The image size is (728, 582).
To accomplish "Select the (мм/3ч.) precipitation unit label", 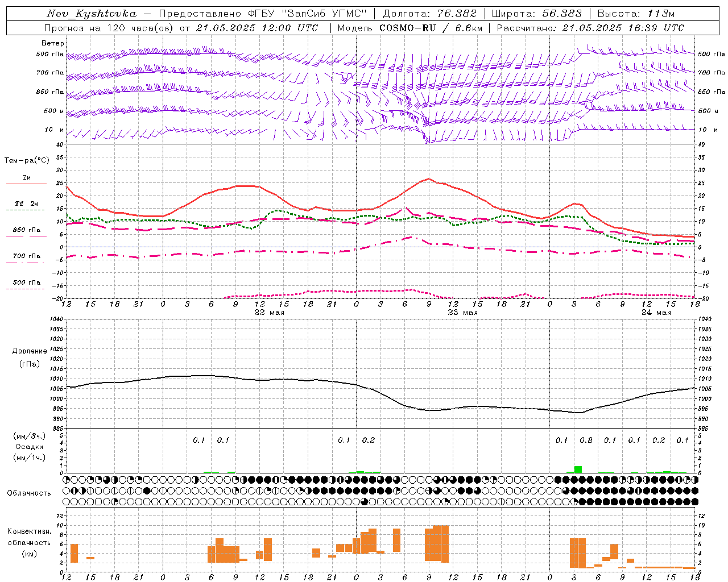I will (29, 436).
